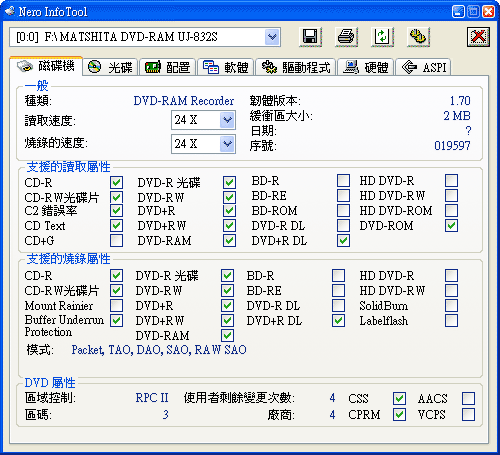
Task: Click the RPC II region control value
Action: coord(152,398)
